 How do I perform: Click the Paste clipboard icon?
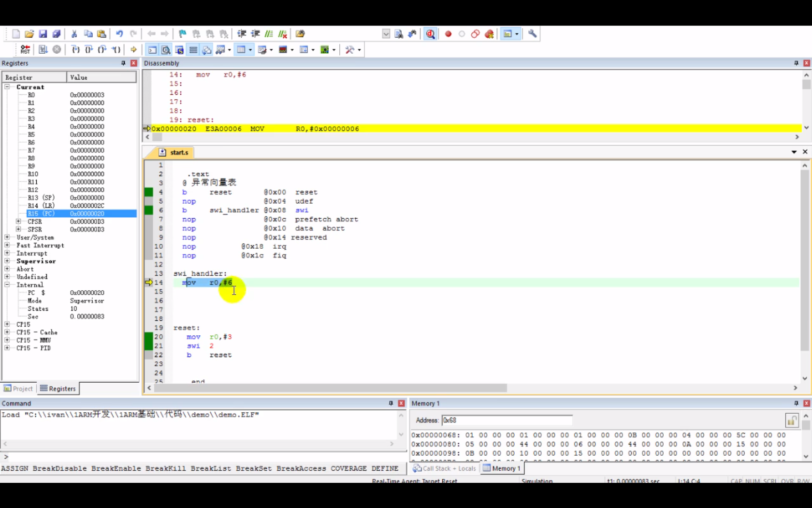(101, 34)
